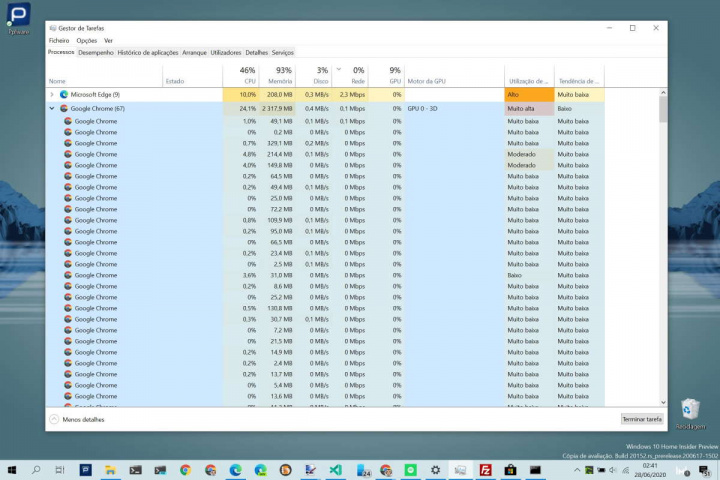Open Visual Studio Code from taskbar
Screen dimensions: 720x480
(x=336, y=469)
